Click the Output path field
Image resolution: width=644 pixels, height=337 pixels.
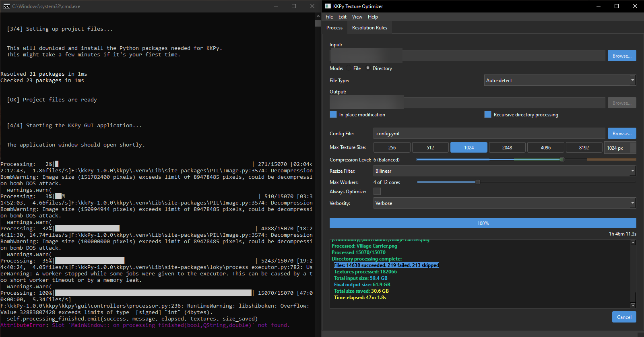(467, 103)
